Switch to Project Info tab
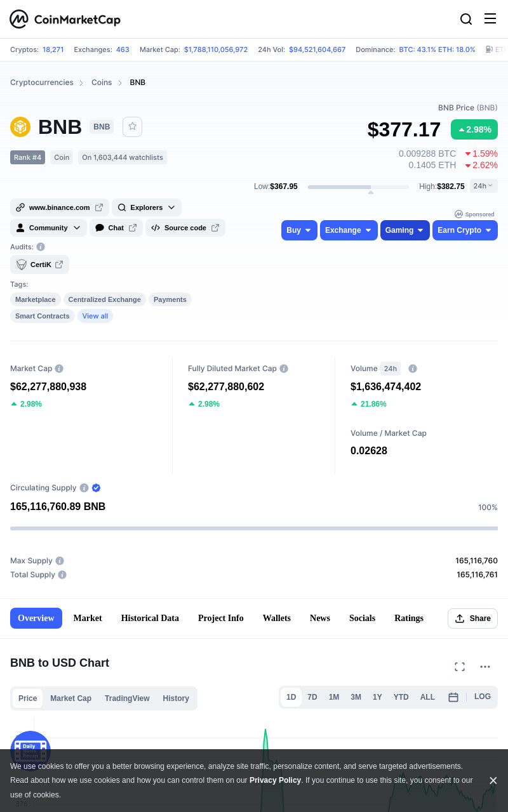This screenshot has height=812, width=508. pyautogui.click(x=221, y=619)
